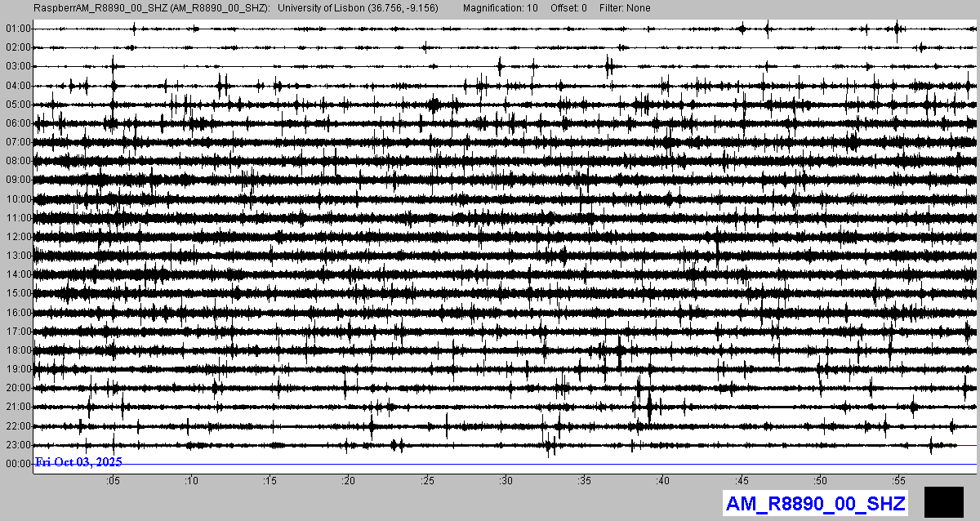The height and width of the screenshot is (521, 980).
Task: Click the Fri Oct 03, 2025 date label
Action: pos(78,462)
